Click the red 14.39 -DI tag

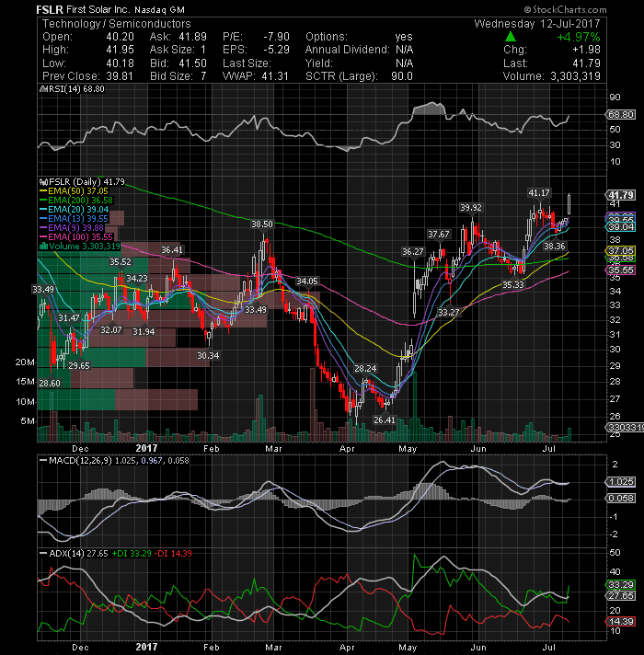coord(621,621)
